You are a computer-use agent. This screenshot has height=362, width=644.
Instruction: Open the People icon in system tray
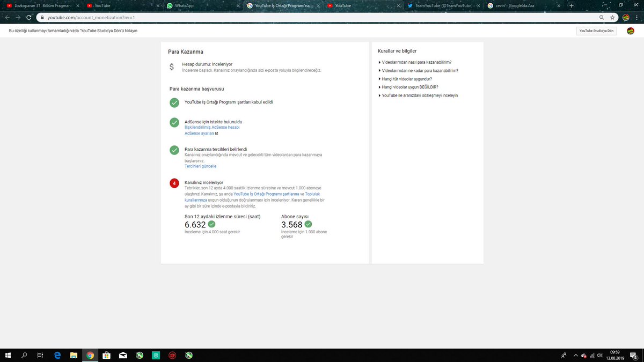click(x=563, y=355)
